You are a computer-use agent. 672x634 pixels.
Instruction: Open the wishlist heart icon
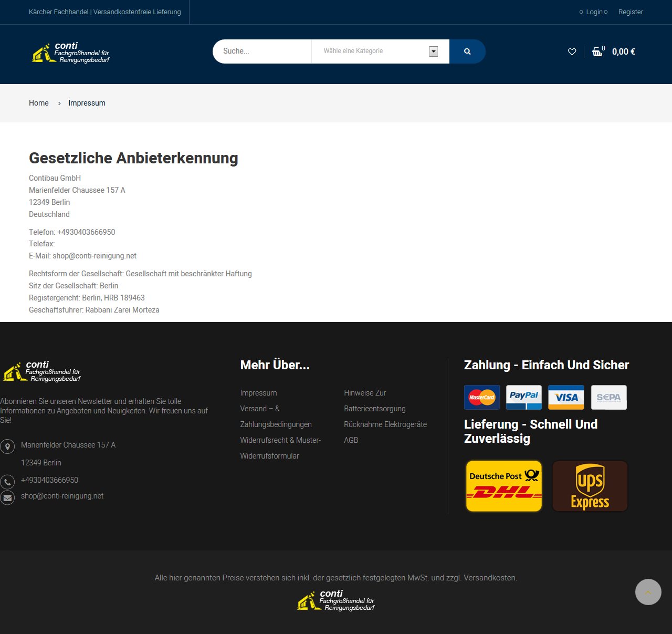[x=572, y=51]
